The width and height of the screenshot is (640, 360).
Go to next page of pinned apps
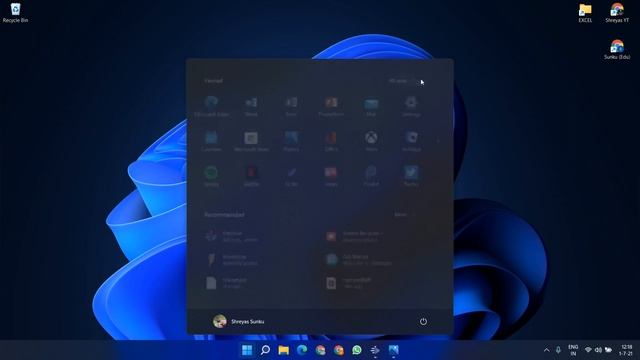pyautogui.click(x=438, y=141)
